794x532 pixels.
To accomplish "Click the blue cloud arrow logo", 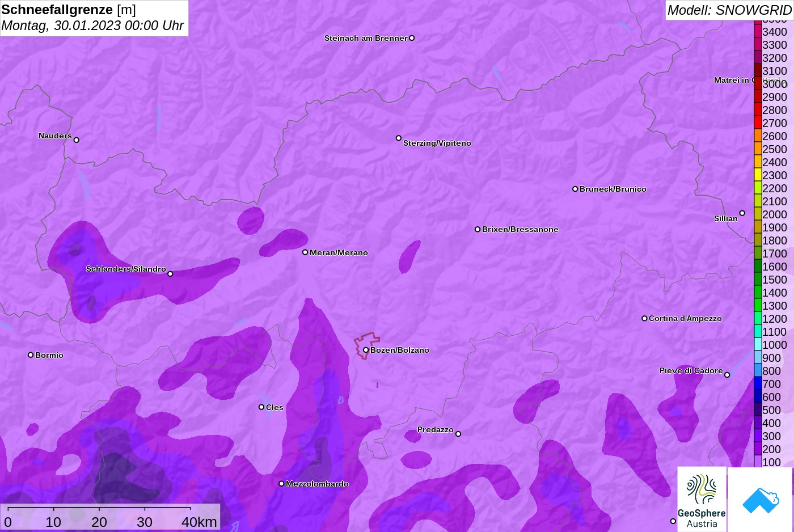I will pos(761,500).
